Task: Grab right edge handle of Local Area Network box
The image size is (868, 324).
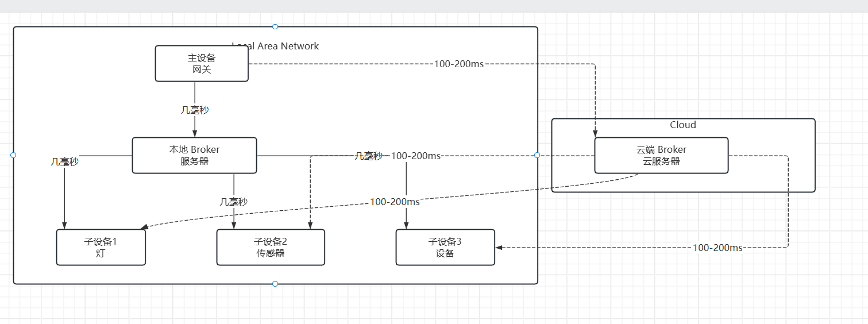Action: [x=537, y=155]
